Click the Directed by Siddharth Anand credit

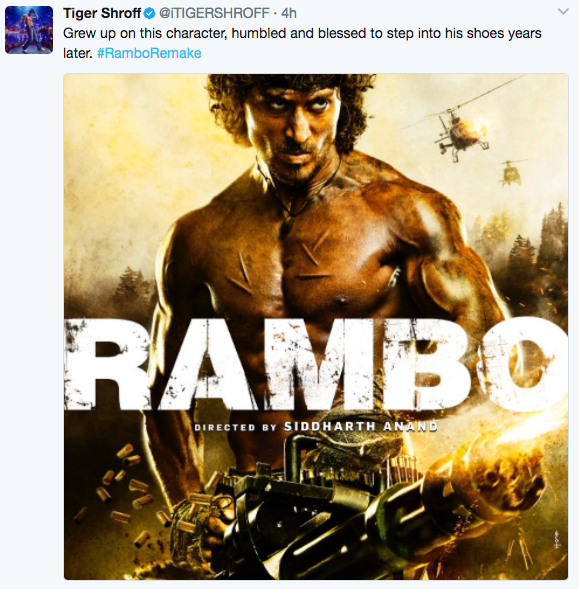point(316,427)
